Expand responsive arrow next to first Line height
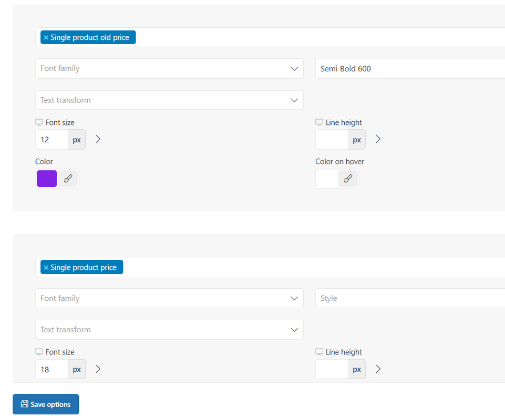 pyautogui.click(x=378, y=139)
